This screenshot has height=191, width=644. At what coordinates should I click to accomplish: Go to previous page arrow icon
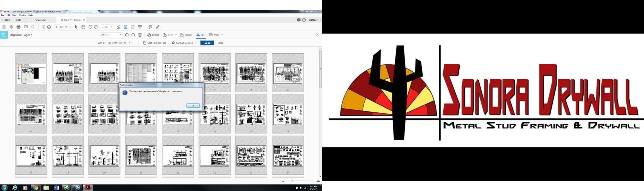click(x=44, y=27)
